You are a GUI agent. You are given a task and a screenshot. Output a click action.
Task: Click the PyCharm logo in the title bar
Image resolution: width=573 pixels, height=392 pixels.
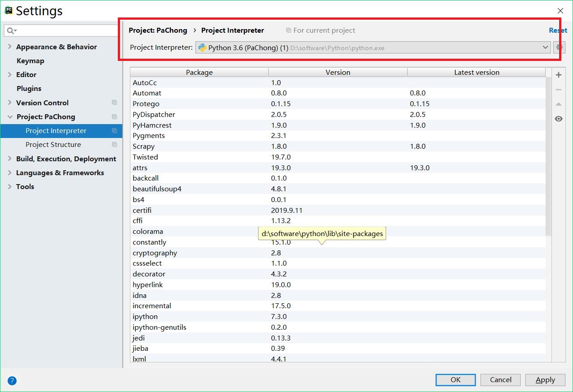9,10
